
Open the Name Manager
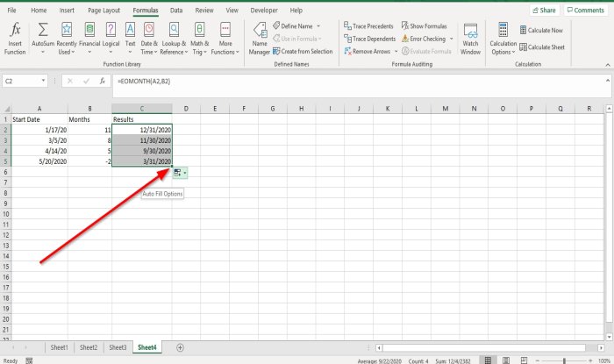coord(260,39)
